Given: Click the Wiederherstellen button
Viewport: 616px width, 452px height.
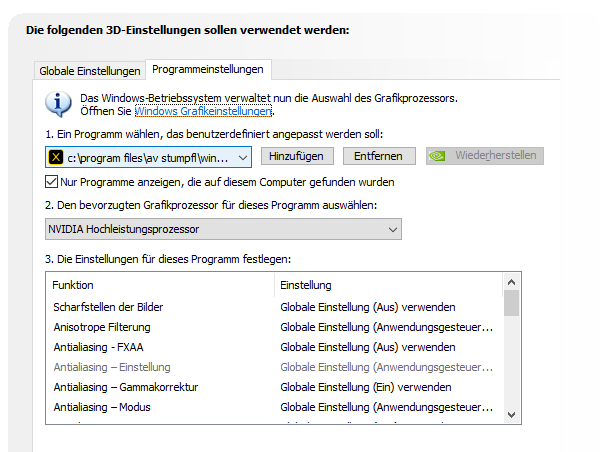Looking at the screenshot, I should 485,156.
